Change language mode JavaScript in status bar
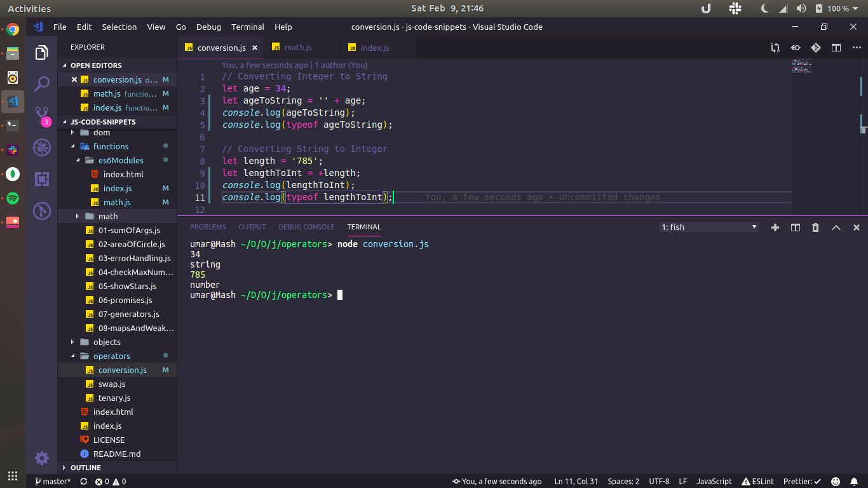 point(714,482)
